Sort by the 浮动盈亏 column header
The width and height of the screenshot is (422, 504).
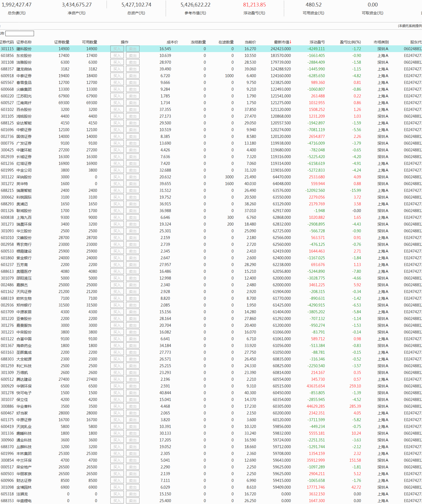pyautogui.click(x=317, y=42)
